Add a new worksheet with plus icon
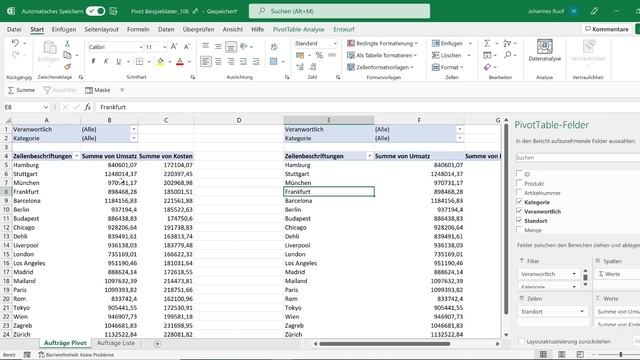 point(157,344)
